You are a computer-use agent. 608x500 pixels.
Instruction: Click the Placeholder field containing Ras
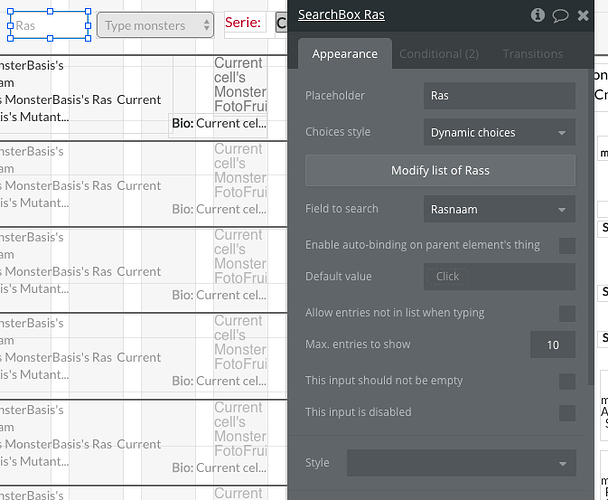[x=499, y=96]
